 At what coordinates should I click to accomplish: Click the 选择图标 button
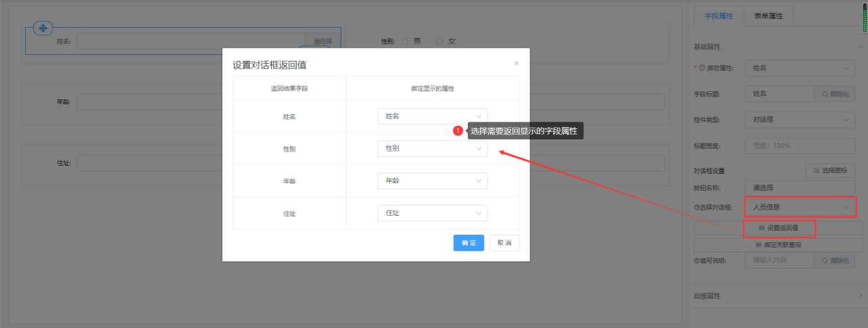tap(830, 170)
